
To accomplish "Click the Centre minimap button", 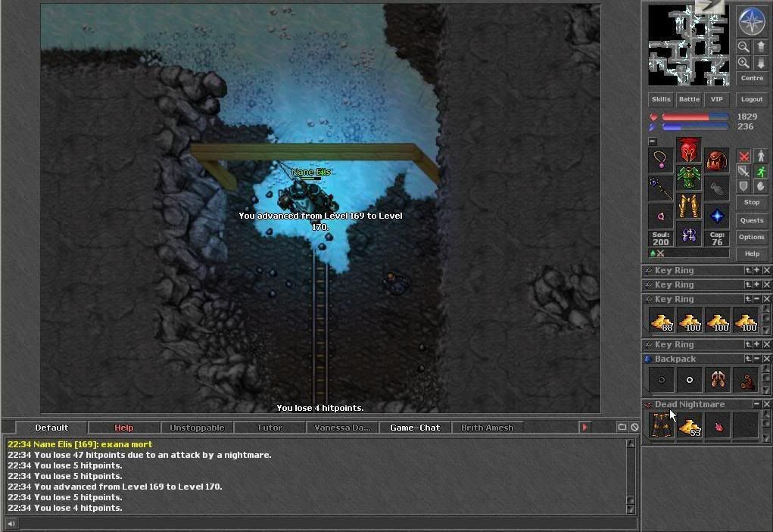I will coord(752,78).
